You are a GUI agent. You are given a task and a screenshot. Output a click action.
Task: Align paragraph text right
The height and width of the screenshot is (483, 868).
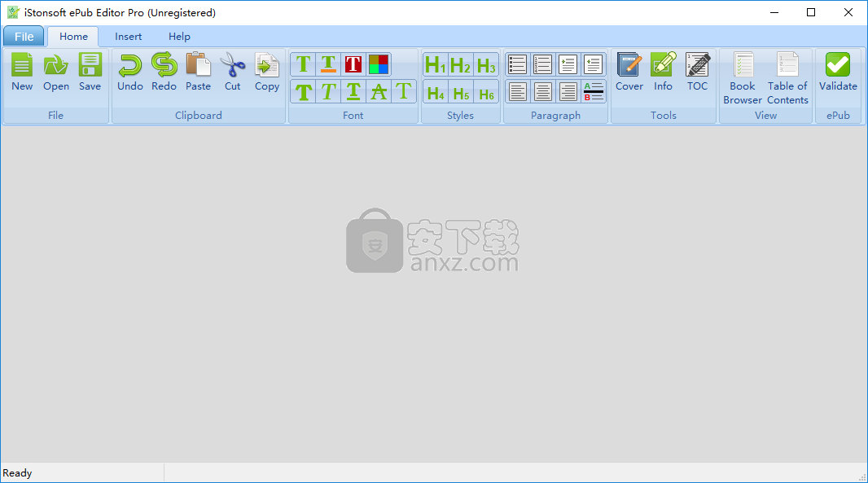coord(568,92)
